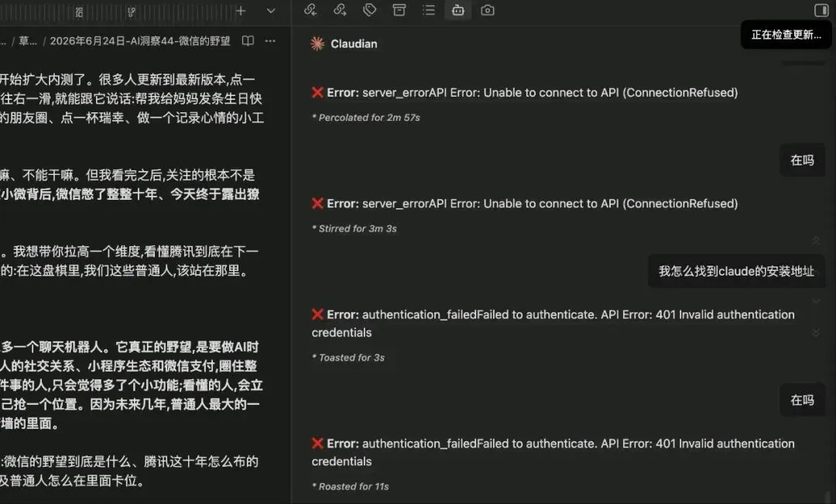Place cursor in line '微信的野望到底是什么、腾讯这十年怎么布的'
This screenshot has height=504, width=836.
pos(129,462)
